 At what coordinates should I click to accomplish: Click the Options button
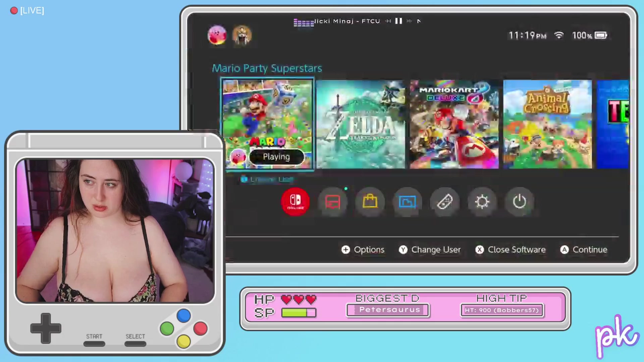363,250
